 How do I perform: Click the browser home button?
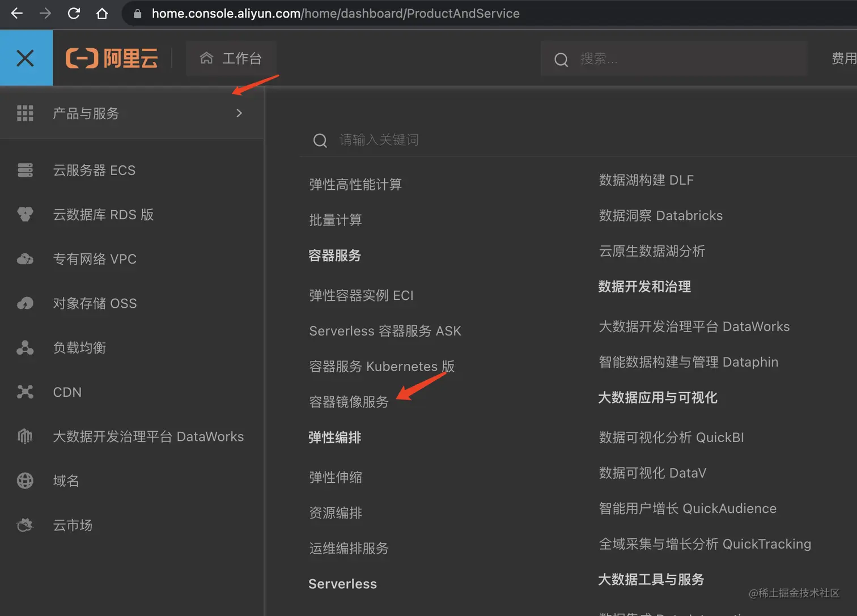click(x=102, y=13)
